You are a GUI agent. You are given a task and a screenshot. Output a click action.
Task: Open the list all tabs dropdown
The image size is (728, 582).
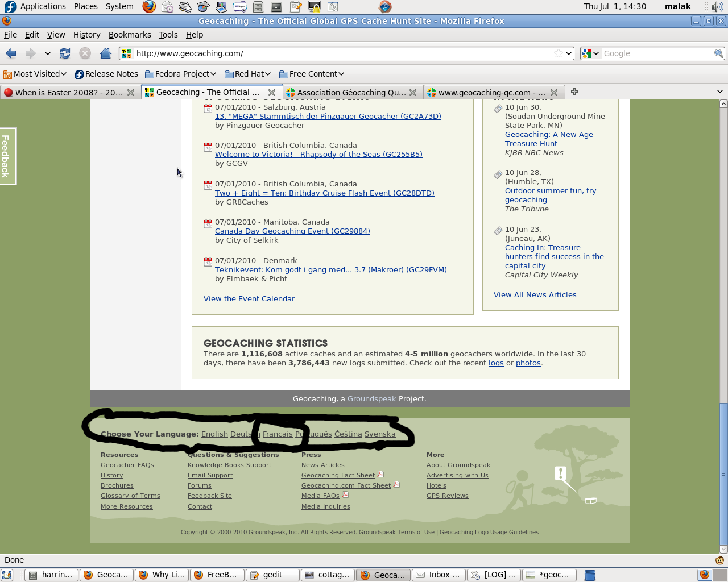[x=719, y=92]
